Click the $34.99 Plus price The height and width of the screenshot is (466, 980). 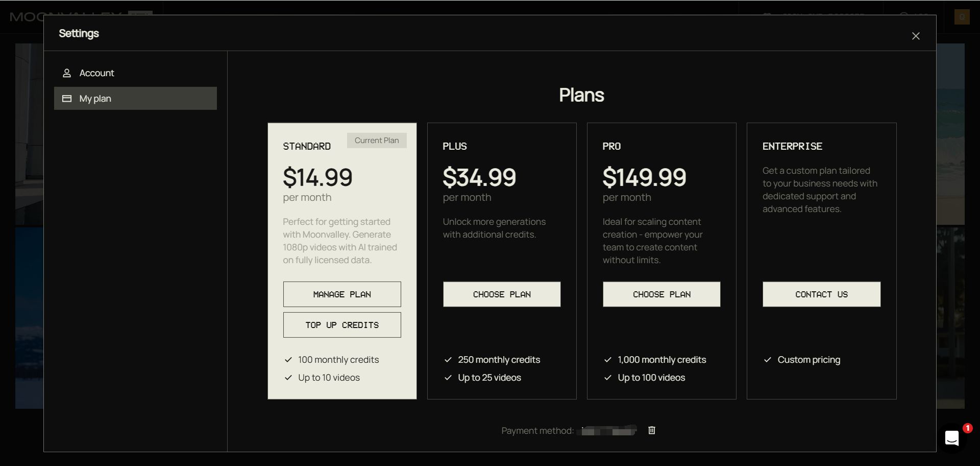[x=479, y=177]
